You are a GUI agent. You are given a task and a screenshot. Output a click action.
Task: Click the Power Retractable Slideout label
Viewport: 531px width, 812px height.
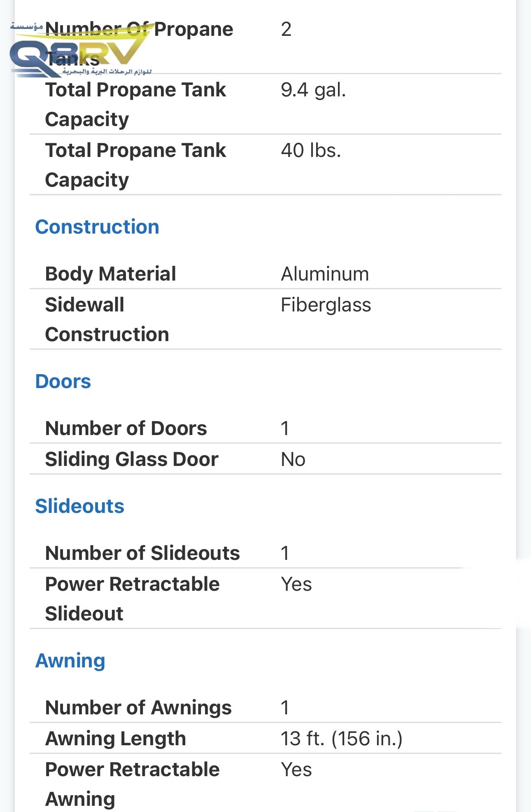(132, 599)
